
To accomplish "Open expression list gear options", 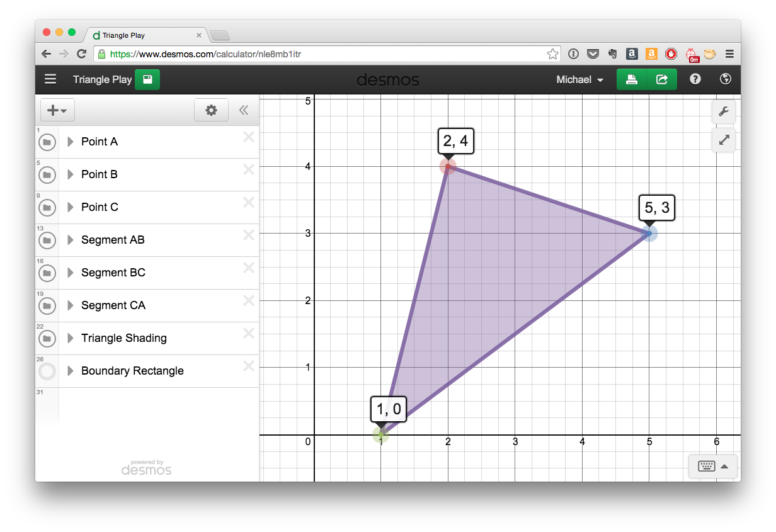I will [x=212, y=110].
